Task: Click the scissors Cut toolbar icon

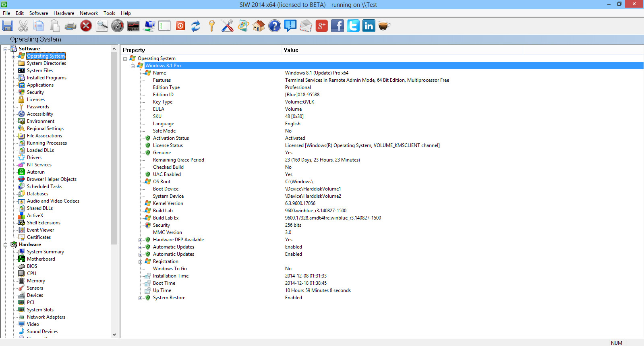Action: [23, 26]
